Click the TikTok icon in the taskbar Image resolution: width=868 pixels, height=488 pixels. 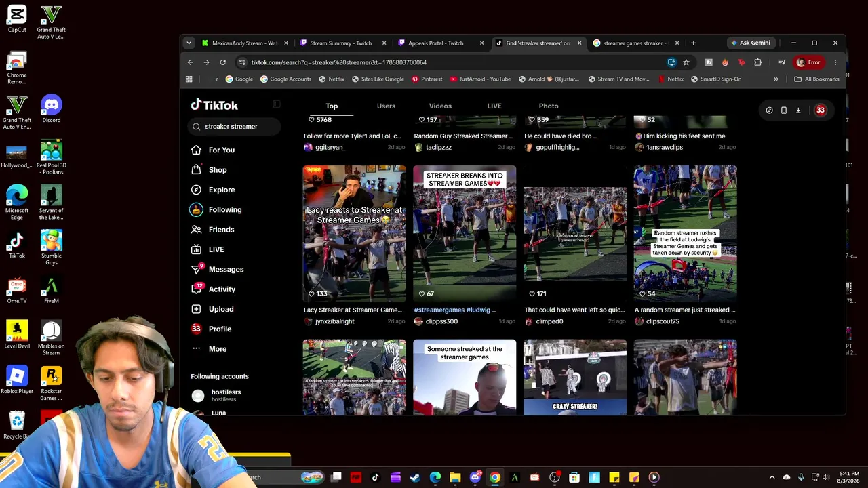point(375,477)
